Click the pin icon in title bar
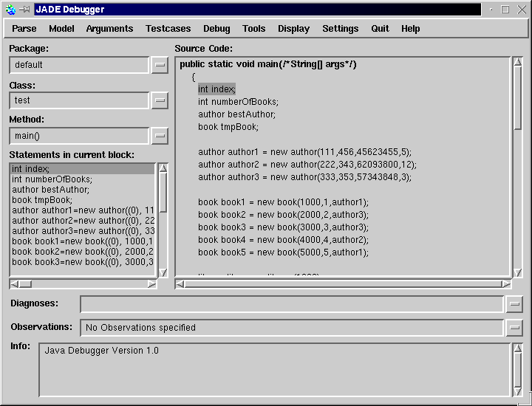The width and height of the screenshot is (532, 406). click(x=25, y=10)
